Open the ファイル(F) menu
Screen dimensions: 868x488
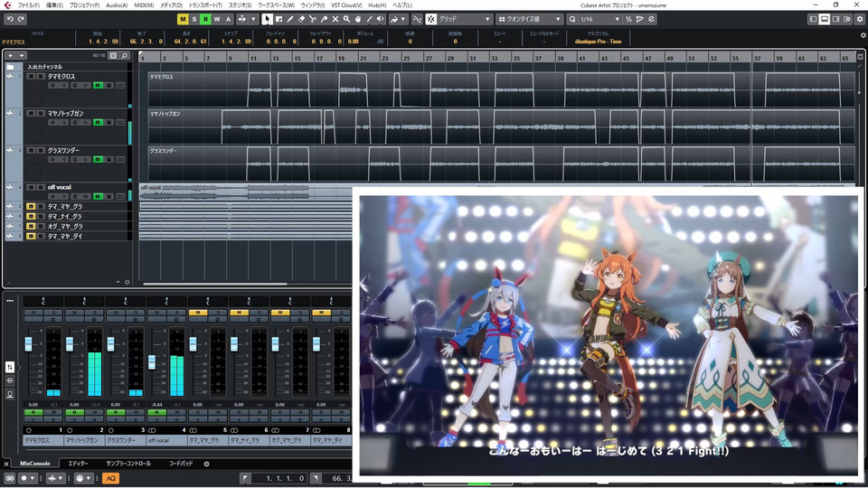point(28,5)
